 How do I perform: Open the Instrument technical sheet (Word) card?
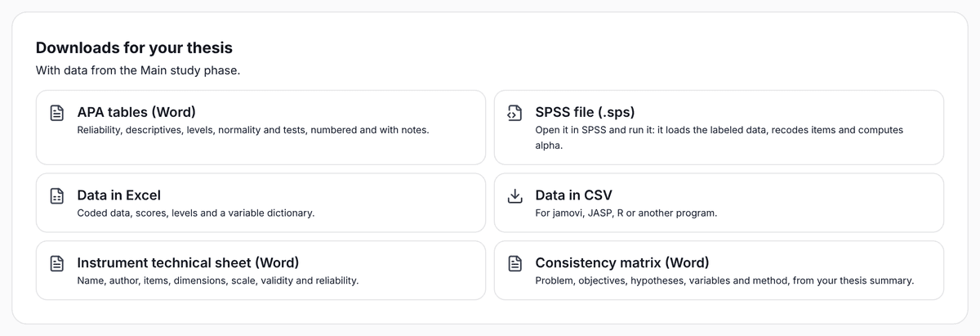(261, 270)
